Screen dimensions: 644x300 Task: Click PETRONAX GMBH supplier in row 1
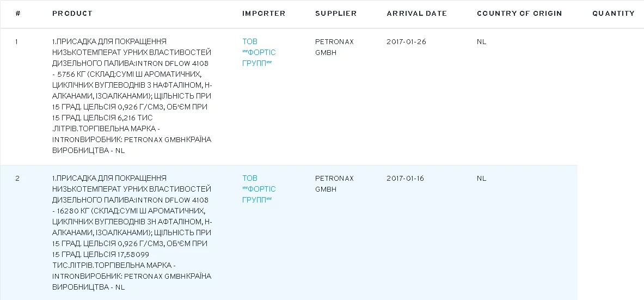[x=334, y=47]
